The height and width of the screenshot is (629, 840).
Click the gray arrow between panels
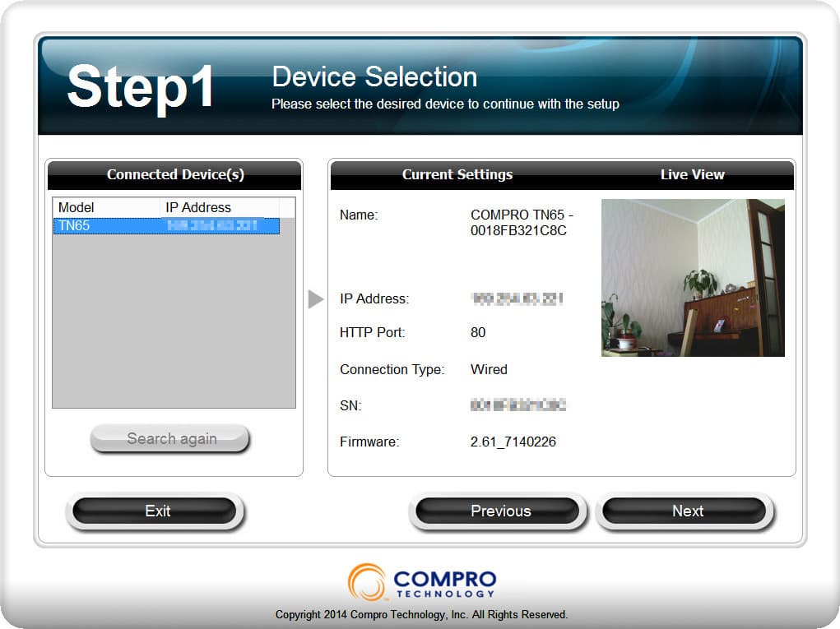tap(316, 298)
